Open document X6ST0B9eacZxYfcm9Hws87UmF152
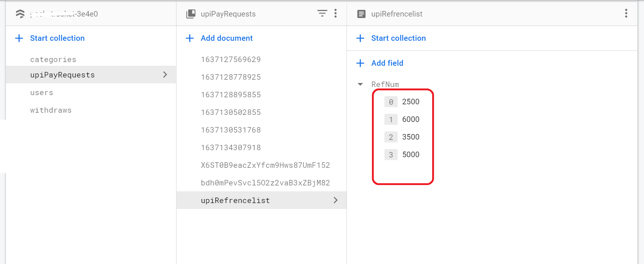This screenshot has height=264, width=644. point(265,165)
